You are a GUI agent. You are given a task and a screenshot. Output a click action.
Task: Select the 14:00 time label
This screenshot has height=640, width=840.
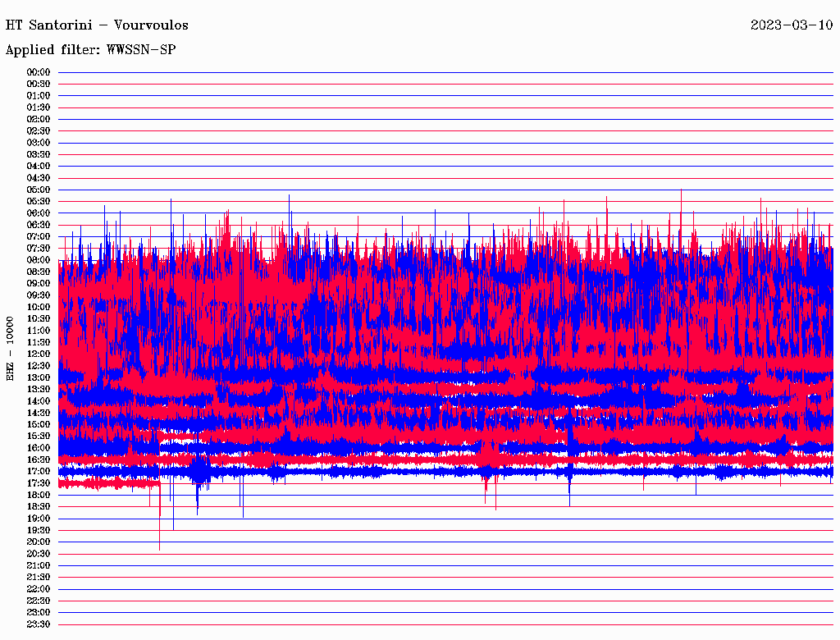click(39, 400)
